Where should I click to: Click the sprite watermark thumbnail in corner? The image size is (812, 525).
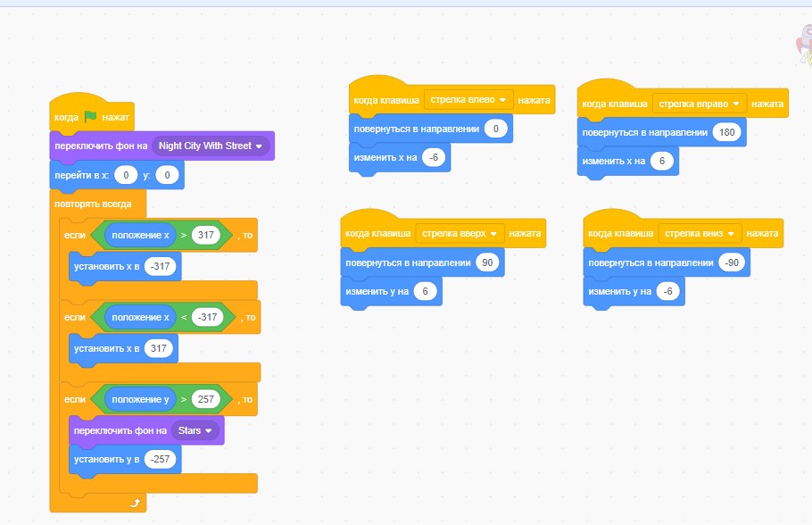click(804, 45)
